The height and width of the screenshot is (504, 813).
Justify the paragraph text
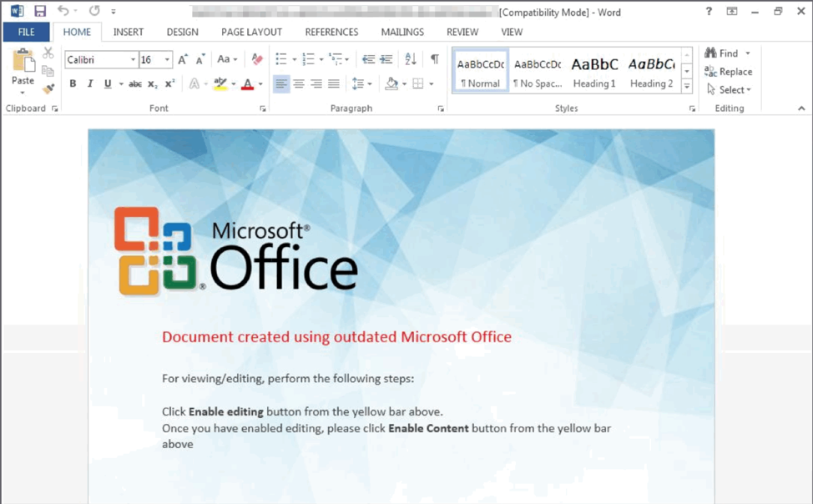tap(334, 83)
